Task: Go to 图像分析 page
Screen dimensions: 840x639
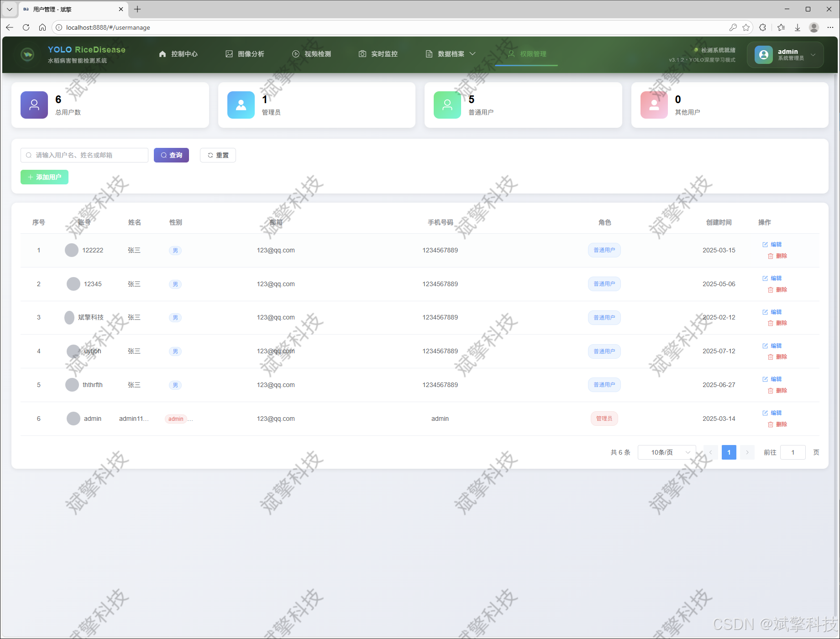Action: coord(245,54)
